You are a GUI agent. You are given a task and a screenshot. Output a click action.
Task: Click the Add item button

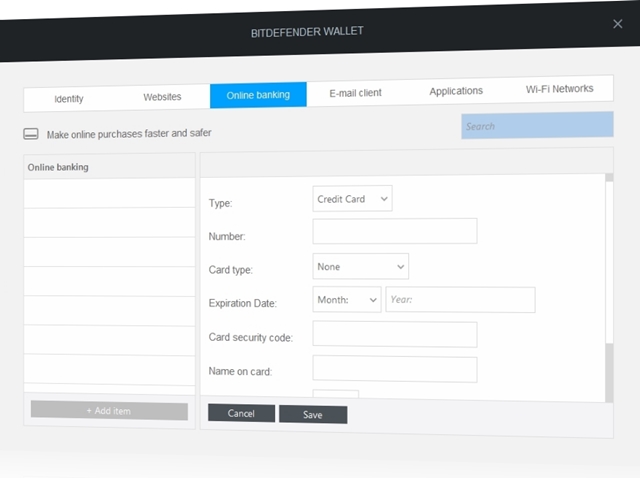[x=109, y=411]
